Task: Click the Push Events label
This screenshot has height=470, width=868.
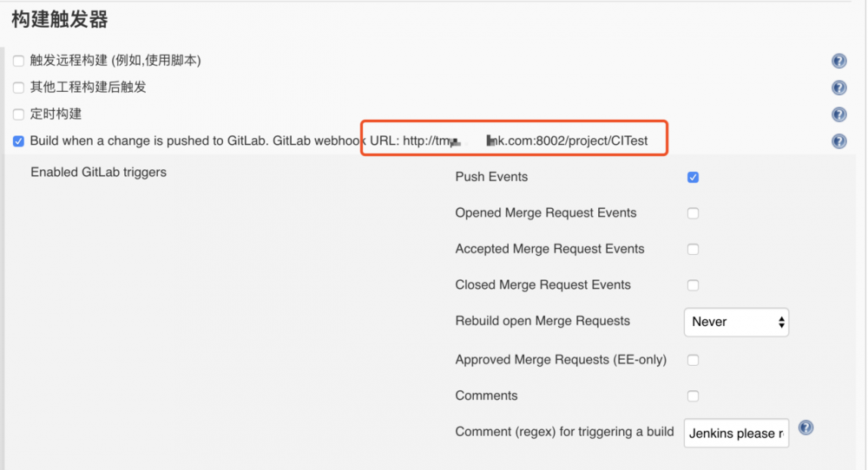Action: pos(491,177)
